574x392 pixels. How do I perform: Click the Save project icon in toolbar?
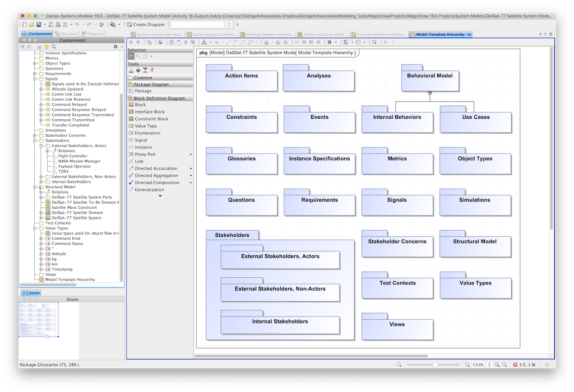click(38, 25)
